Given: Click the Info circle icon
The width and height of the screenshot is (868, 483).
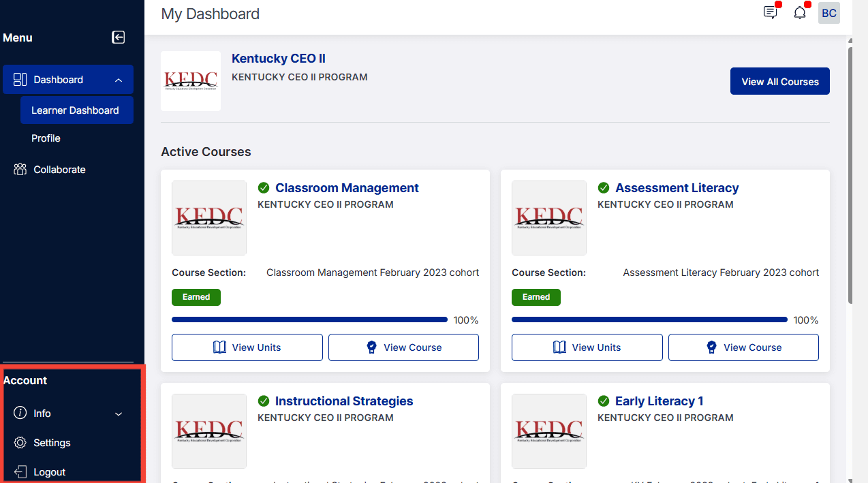Looking at the screenshot, I should pos(20,414).
